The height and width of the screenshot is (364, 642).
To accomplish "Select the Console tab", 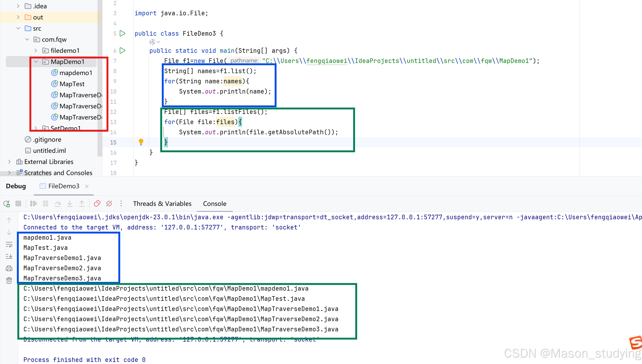I will (214, 204).
